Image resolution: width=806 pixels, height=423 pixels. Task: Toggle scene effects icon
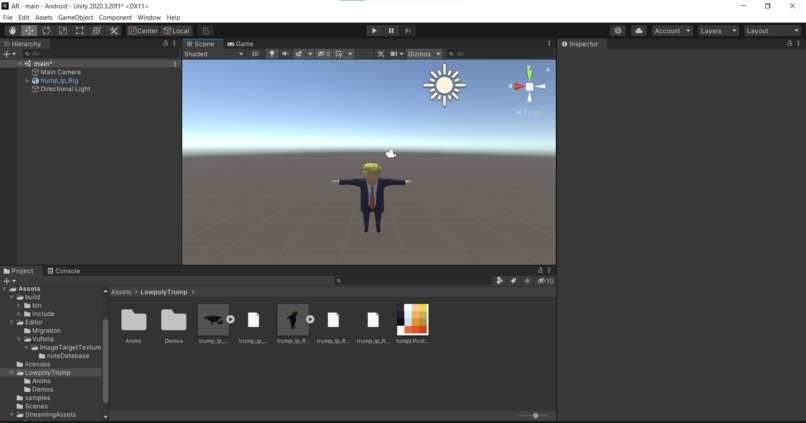[x=299, y=54]
